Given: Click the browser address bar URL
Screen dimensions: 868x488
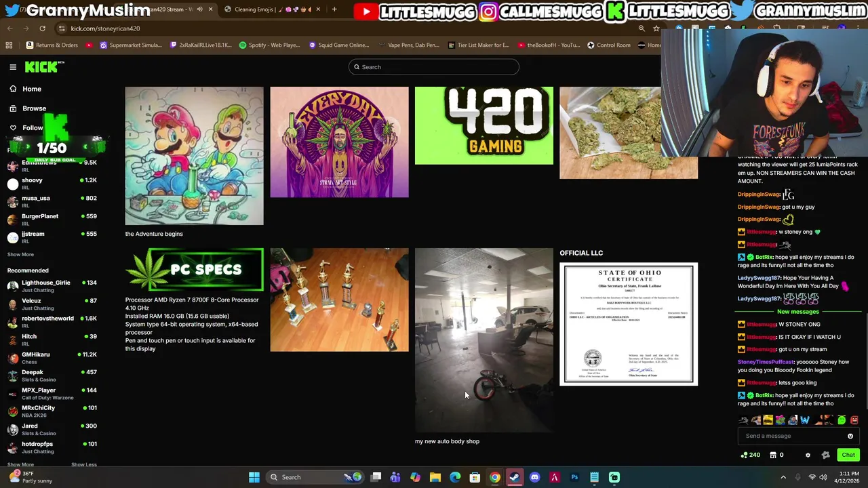Looking at the screenshot, I should (105, 28).
